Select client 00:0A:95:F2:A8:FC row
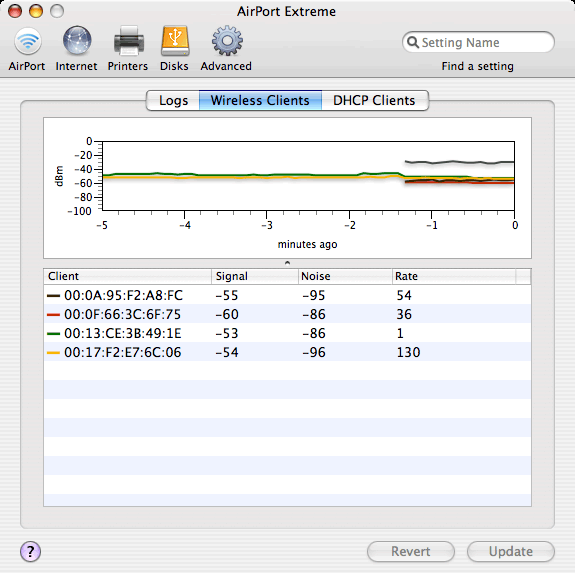The height and width of the screenshot is (573, 575). [x=287, y=295]
